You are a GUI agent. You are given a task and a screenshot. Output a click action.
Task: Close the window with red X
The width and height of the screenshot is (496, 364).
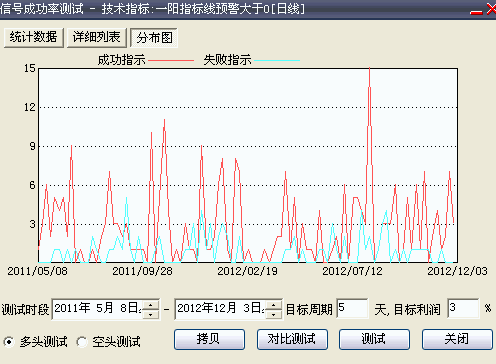(491, 9)
